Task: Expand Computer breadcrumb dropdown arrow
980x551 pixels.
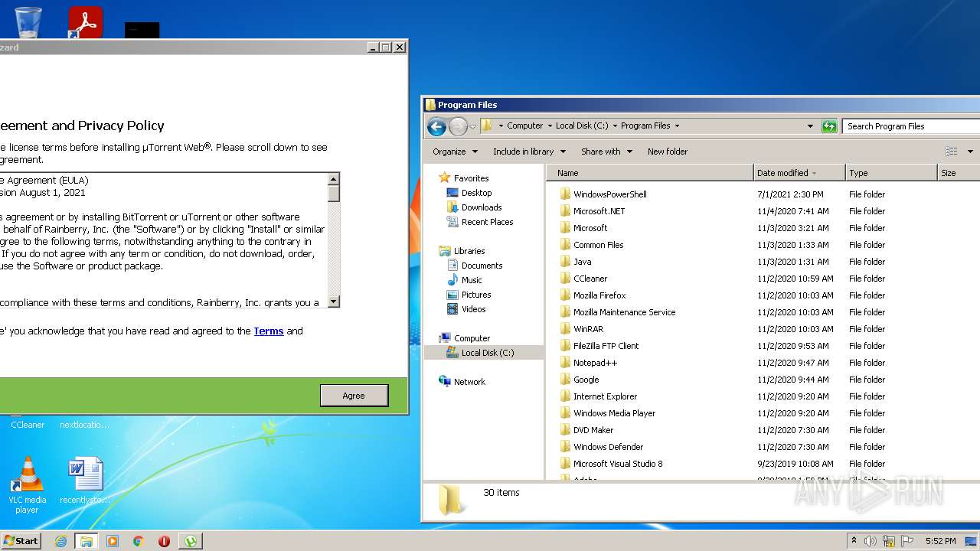Action: (x=550, y=126)
